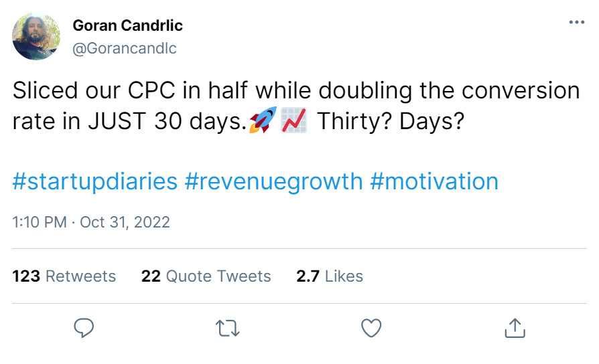Retweet this post using the arrows icon
Image resolution: width=599 pixels, height=364 pixels.
tap(227, 327)
